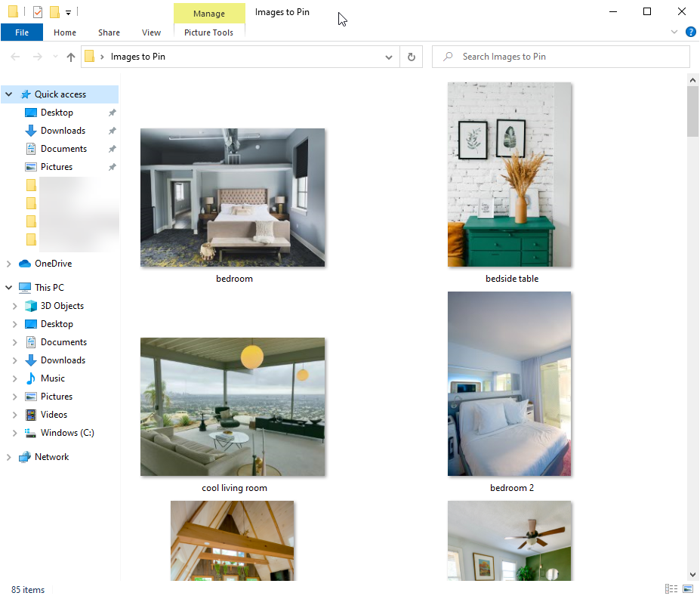Click the pin icon next to Pictures
The height and width of the screenshot is (599, 700).
point(112,167)
